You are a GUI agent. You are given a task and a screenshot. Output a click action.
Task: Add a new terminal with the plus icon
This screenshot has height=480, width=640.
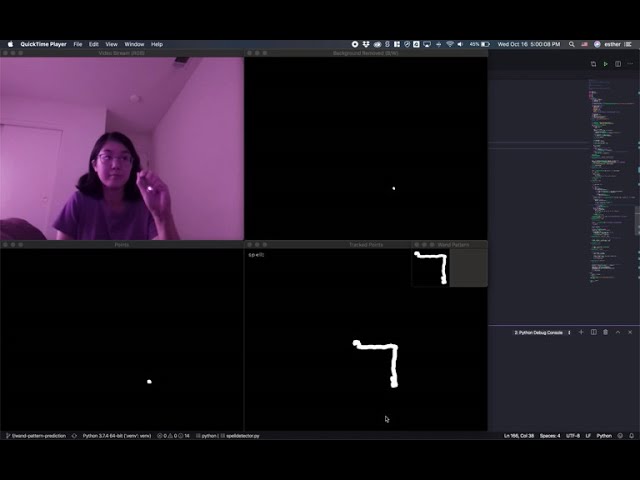click(581, 332)
